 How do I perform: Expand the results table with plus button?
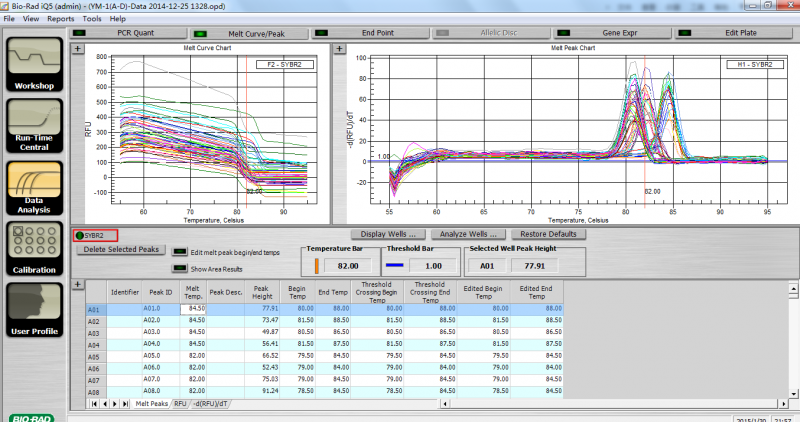pos(77,285)
